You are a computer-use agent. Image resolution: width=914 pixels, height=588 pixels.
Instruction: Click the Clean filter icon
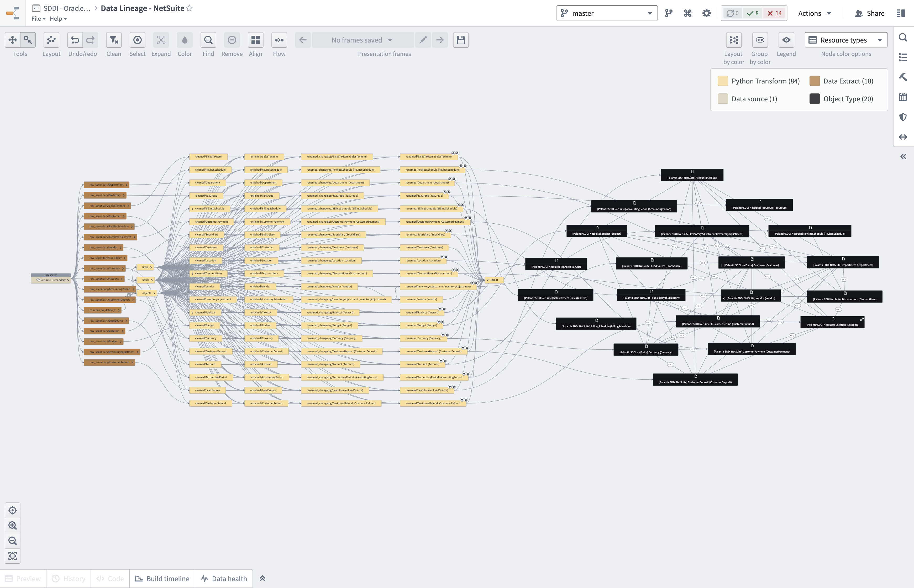[114, 40]
